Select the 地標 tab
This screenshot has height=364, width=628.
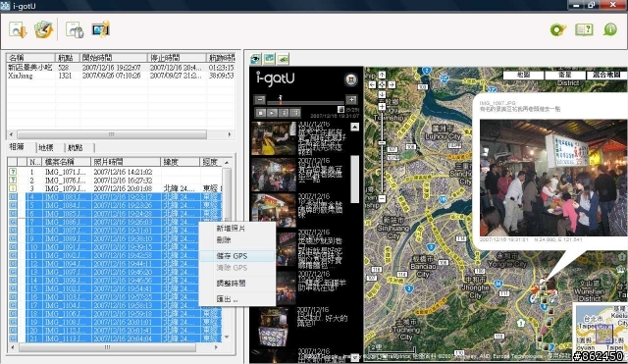pyautogui.click(x=46, y=147)
